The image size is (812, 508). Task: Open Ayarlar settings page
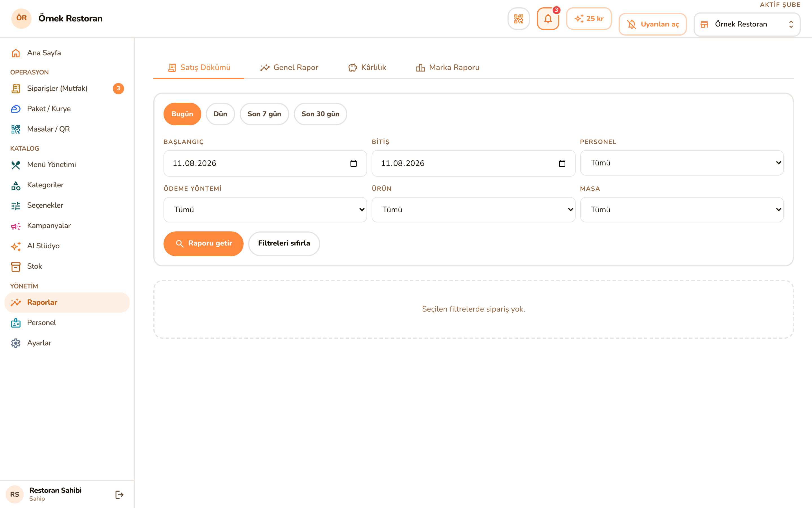click(x=67, y=343)
